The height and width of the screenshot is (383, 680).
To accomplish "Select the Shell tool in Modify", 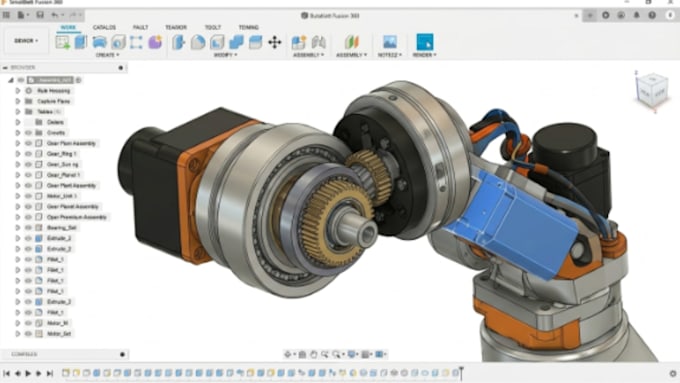I will tap(217, 42).
